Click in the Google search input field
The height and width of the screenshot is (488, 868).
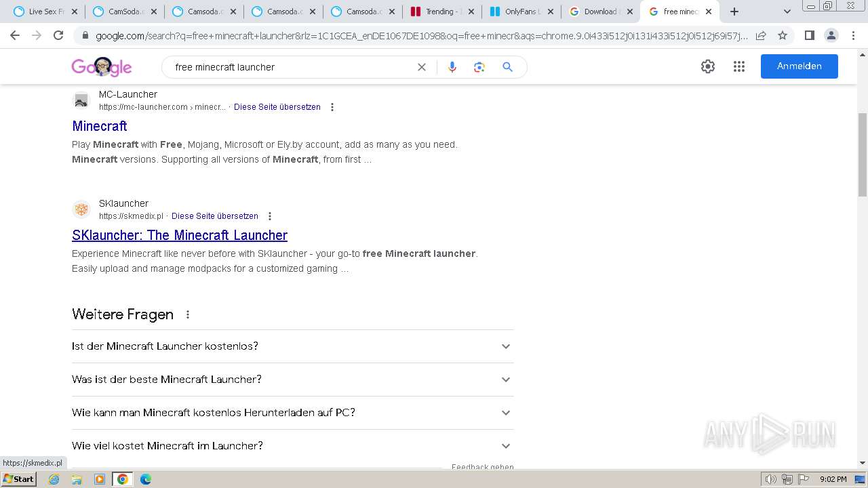(x=292, y=67)
